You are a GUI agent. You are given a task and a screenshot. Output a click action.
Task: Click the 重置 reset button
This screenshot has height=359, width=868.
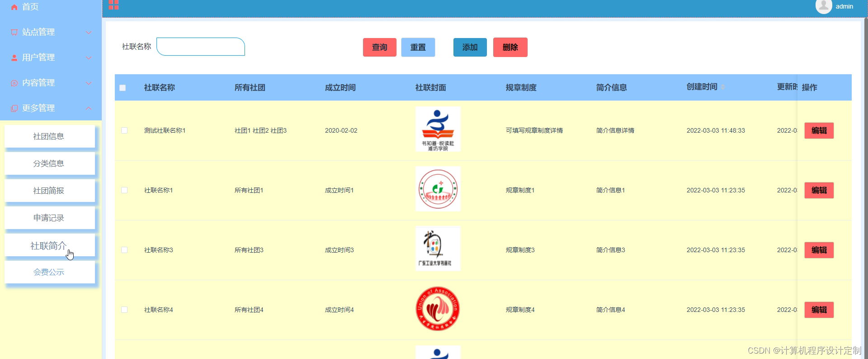point(418,47)
